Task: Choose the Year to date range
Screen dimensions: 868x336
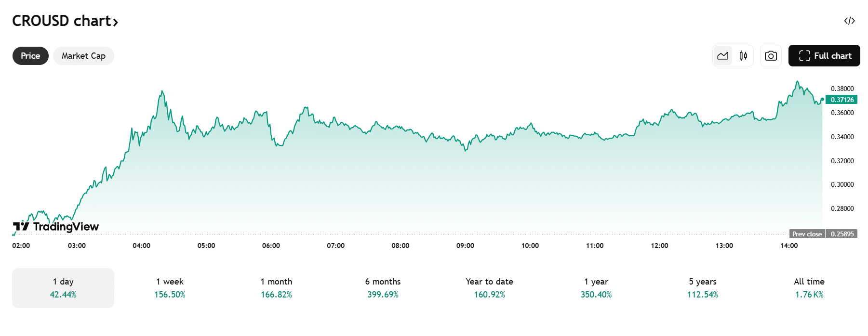Action: (x=489, y=288)
